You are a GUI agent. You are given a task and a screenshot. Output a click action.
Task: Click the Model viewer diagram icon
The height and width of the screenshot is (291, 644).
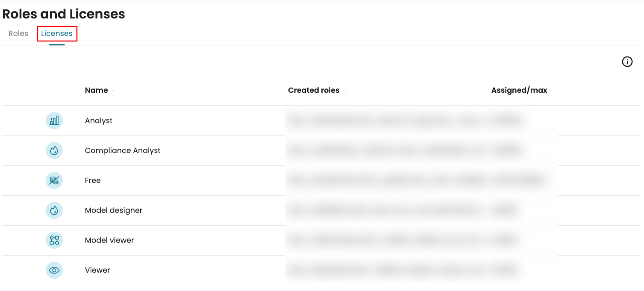(54, 240)
